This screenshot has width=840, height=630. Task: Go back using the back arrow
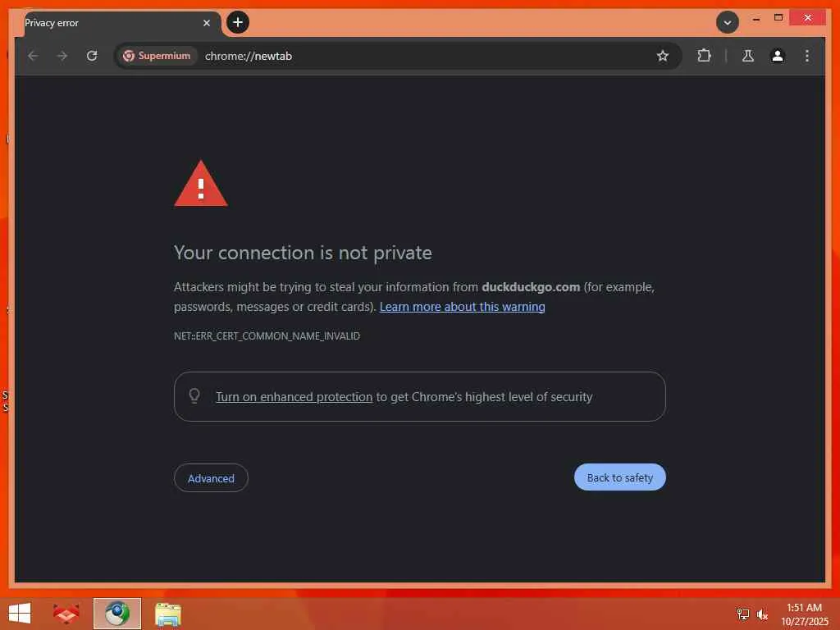(x=33, y=56)
